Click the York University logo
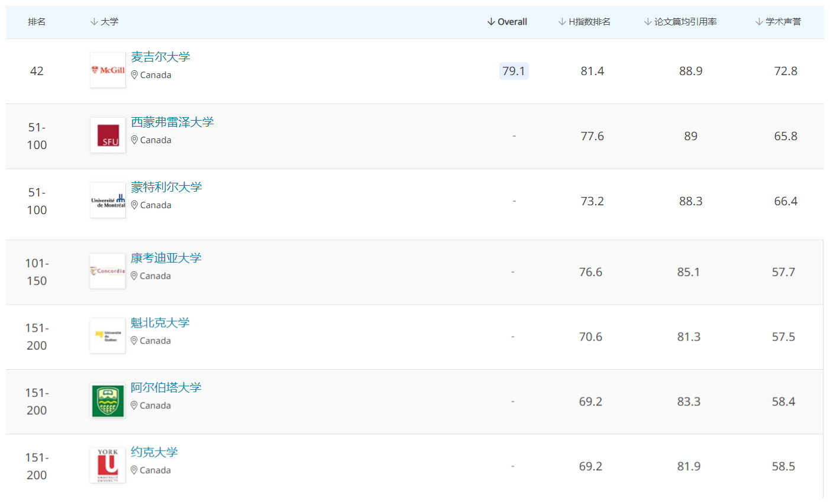The width and height of the screenshot is (830, 504). click(x=108, y=466)
